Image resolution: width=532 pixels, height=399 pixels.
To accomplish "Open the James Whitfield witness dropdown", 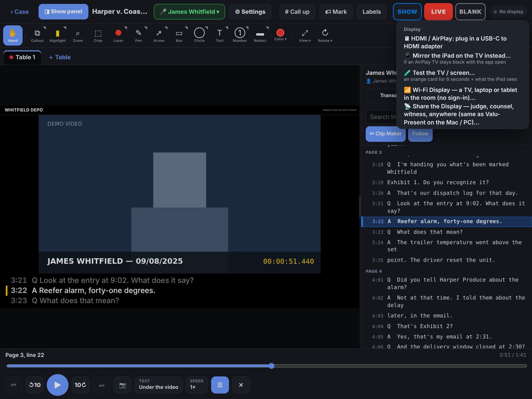I will point(190,12).
